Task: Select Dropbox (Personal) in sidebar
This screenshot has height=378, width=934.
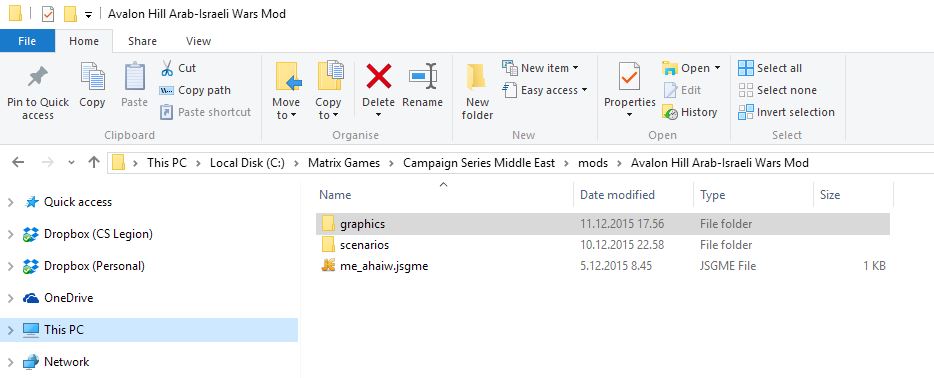Action: 94,266
